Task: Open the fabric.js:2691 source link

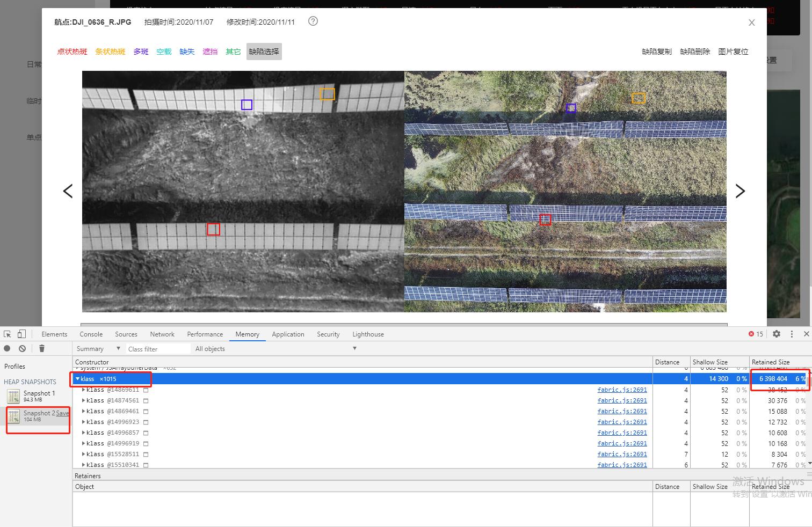Action: [x=622, y=390]
